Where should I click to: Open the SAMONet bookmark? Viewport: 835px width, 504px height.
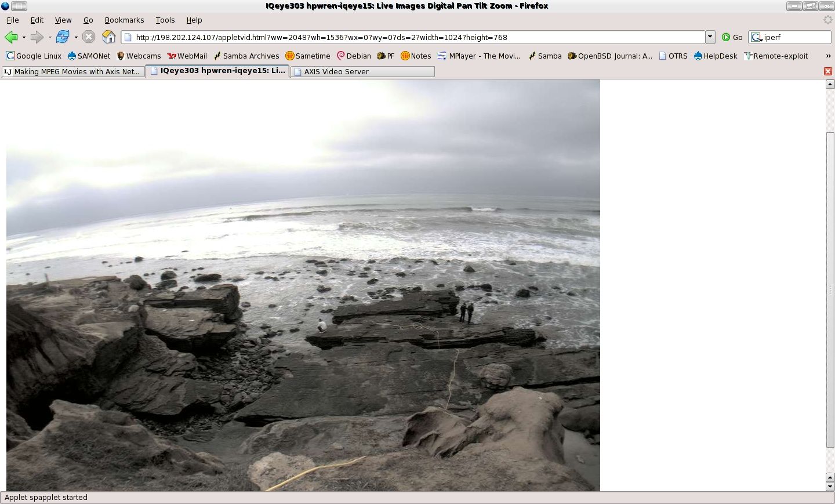click(x=89, y=56)
